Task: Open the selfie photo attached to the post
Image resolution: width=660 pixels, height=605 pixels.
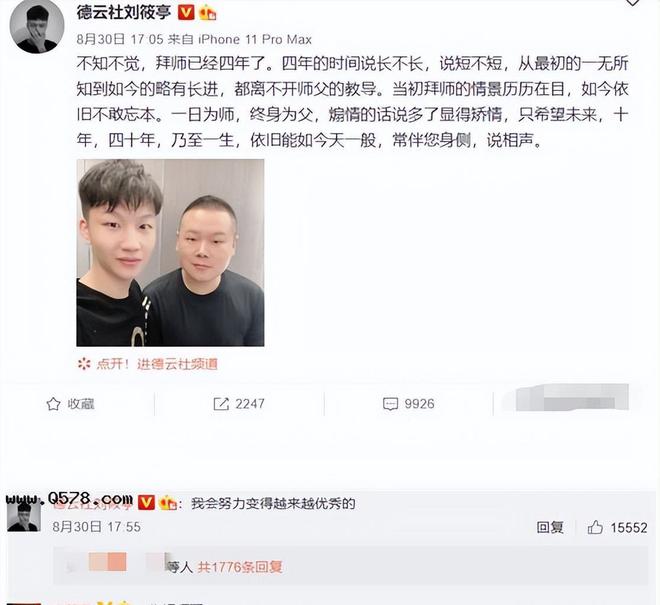Action: (170, 253)
